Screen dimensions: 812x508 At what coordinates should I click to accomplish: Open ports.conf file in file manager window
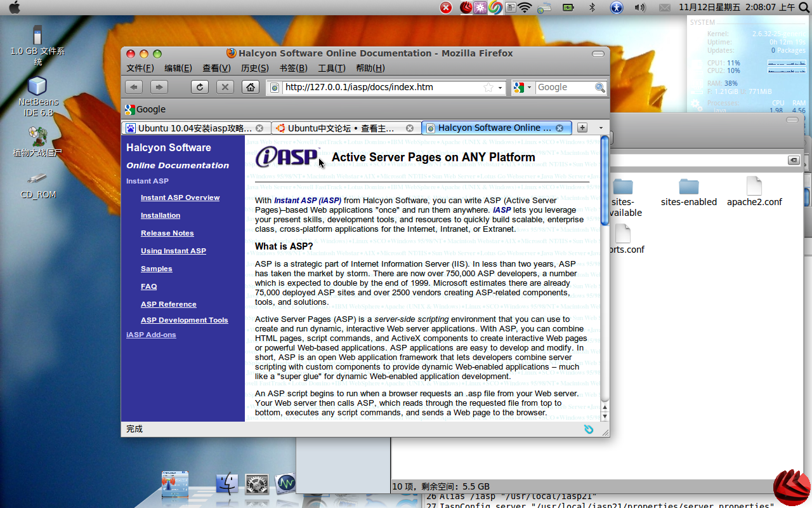point(624,239)
